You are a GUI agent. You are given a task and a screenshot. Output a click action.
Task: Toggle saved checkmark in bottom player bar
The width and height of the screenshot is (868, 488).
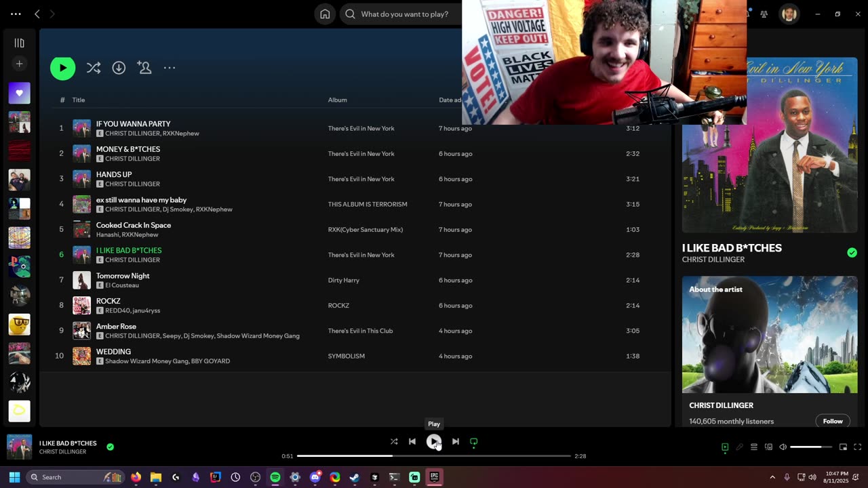[111, 447]
